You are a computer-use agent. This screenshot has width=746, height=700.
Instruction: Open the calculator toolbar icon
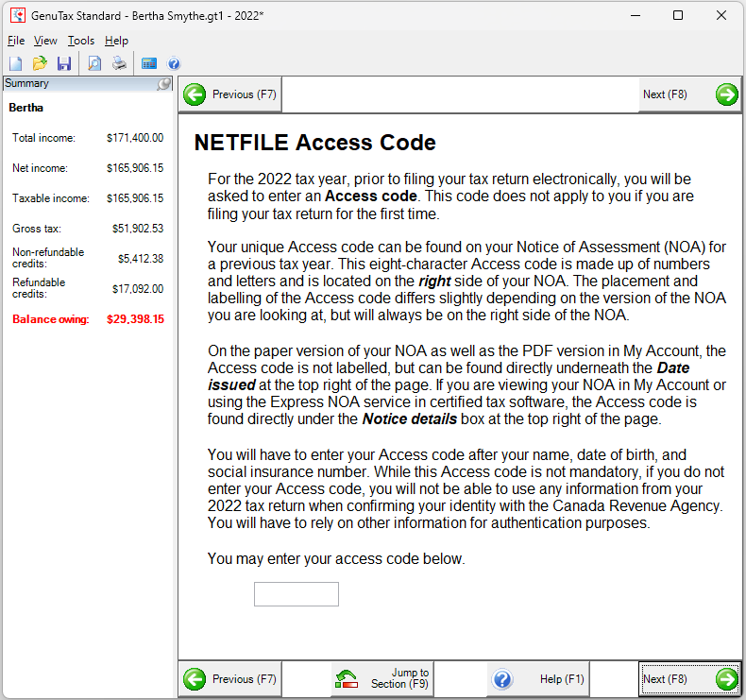[x=149, y=63]
